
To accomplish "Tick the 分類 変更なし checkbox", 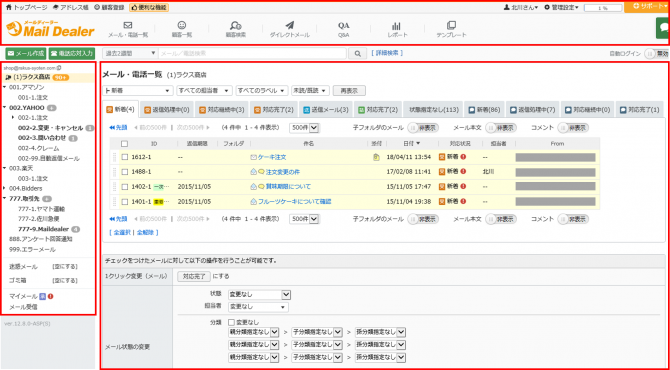I will click(x=232, y=322).
